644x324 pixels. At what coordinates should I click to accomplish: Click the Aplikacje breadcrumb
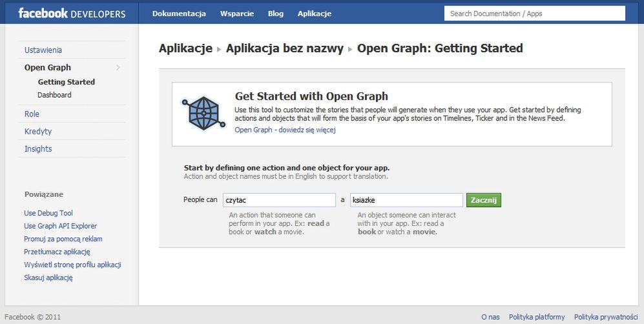[185, 48]
